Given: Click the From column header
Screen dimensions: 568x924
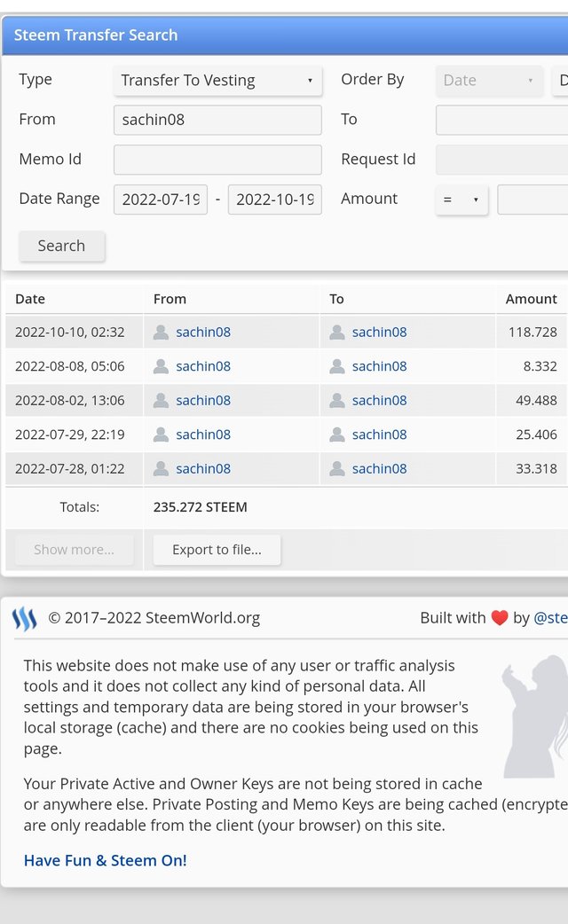Looking at the screenshot, I should click(x=170, y=300).
